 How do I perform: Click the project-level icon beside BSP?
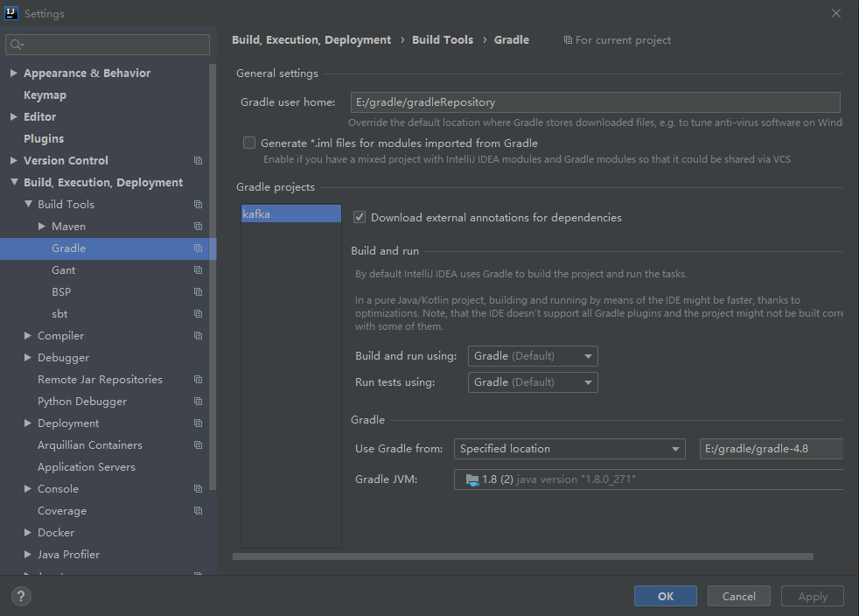(x=198, y=292)
